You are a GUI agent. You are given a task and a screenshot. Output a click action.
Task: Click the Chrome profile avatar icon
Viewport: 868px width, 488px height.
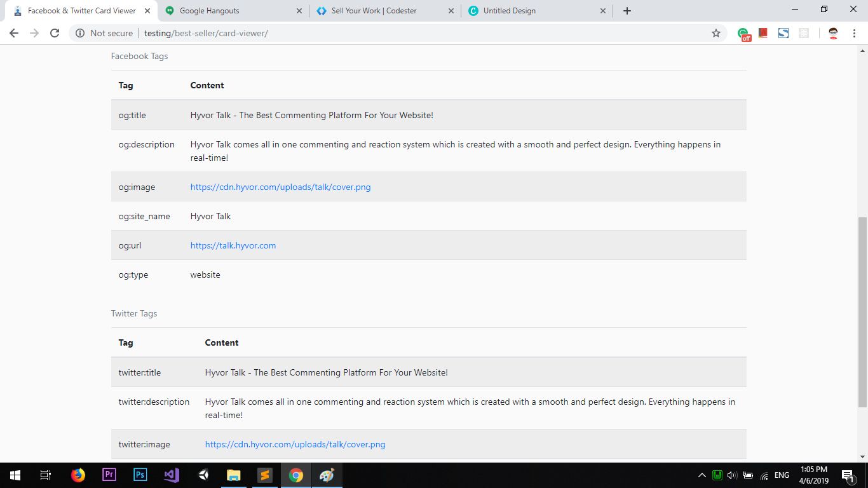833,33
